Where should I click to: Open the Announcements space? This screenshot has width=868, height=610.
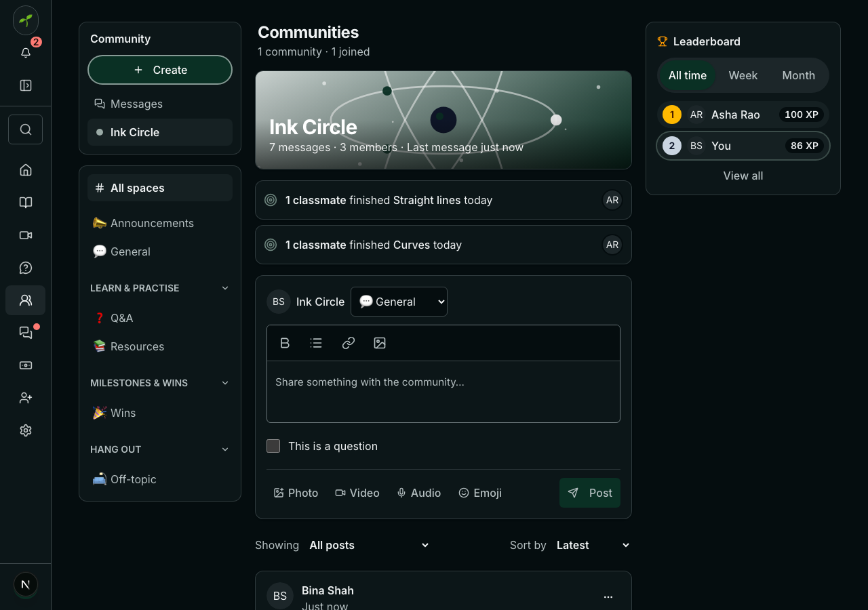pyautogui.click(x=160, y=223)
